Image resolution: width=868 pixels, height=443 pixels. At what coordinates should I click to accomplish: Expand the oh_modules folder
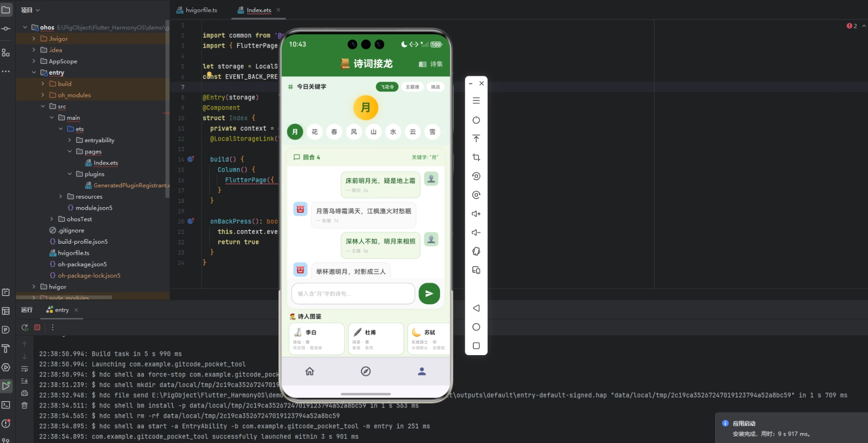click(x=42, y=95)
